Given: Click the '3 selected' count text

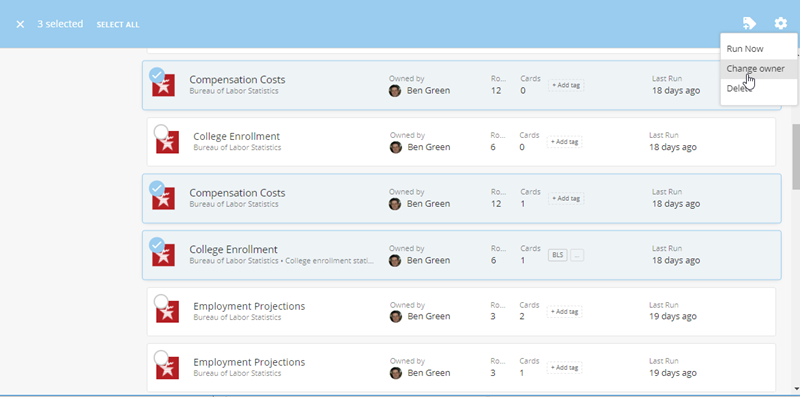Looking at the screenshot, I should (60, 24).
